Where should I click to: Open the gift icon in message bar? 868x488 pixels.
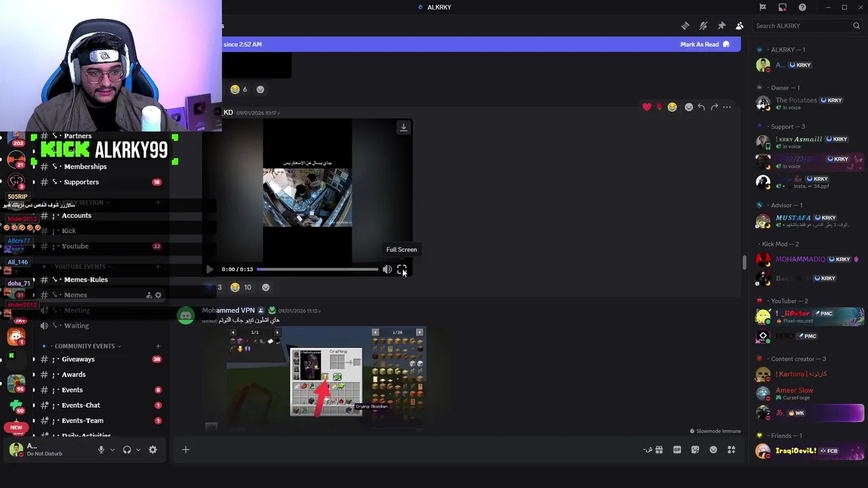658,449
